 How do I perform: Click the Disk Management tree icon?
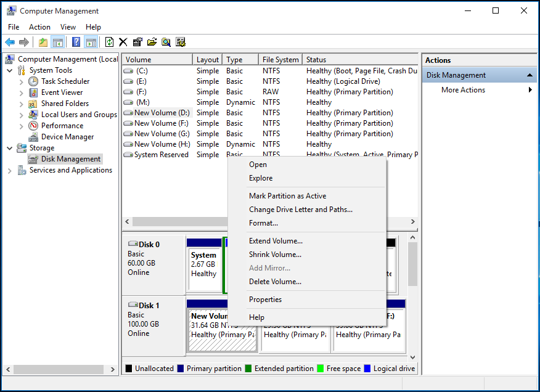pos(33,159)
